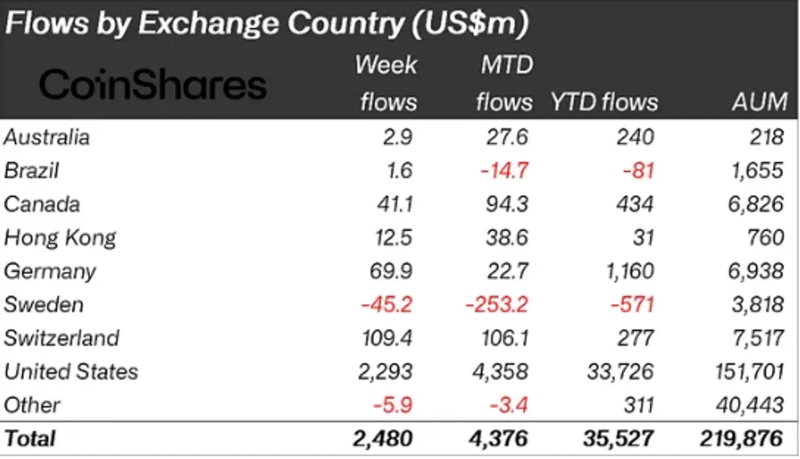Click the Sweden row label
Image resolution: width=800 pixels, height=459 pixels.
45,304
